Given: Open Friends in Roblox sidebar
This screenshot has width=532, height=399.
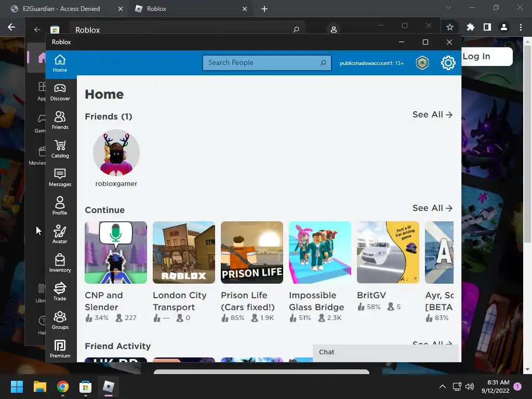Looking at the screenshot, I should pos(60,121).
